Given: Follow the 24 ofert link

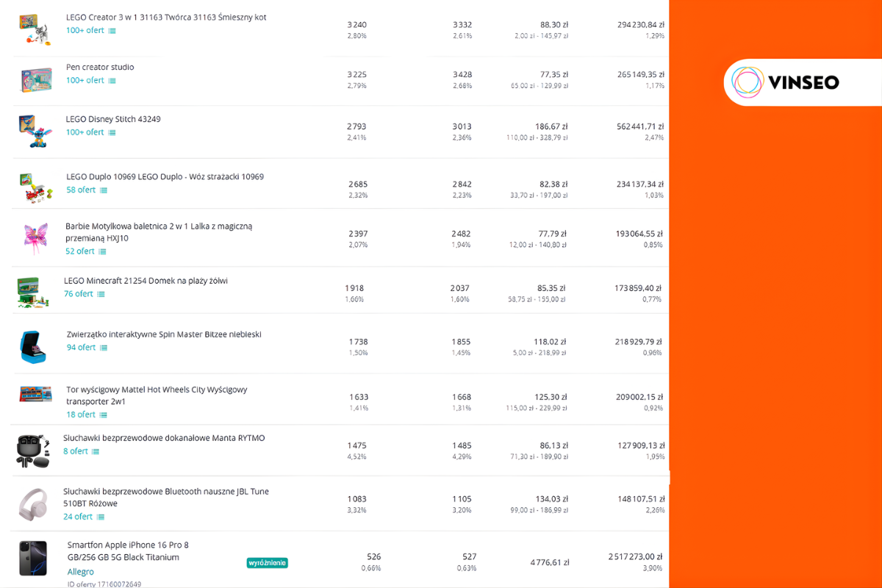Looking at the screenshot, I should (78, 517).
